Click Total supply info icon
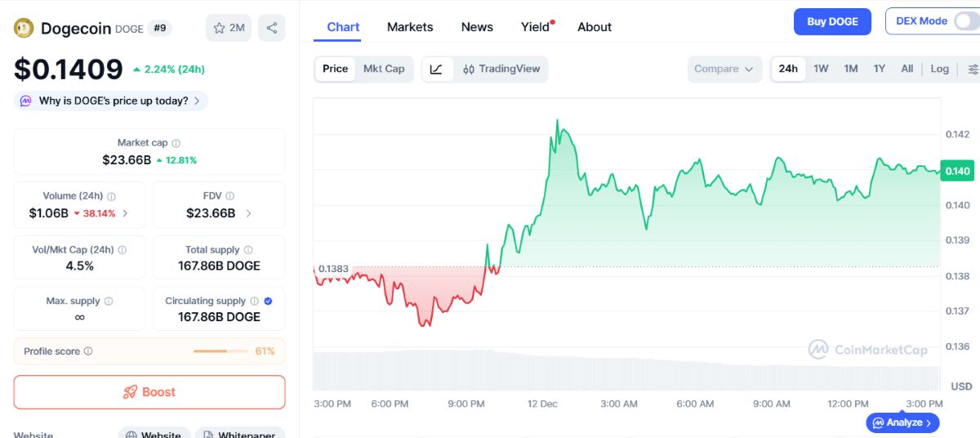Viewport: 980px width, 438px height. point(247,250)
